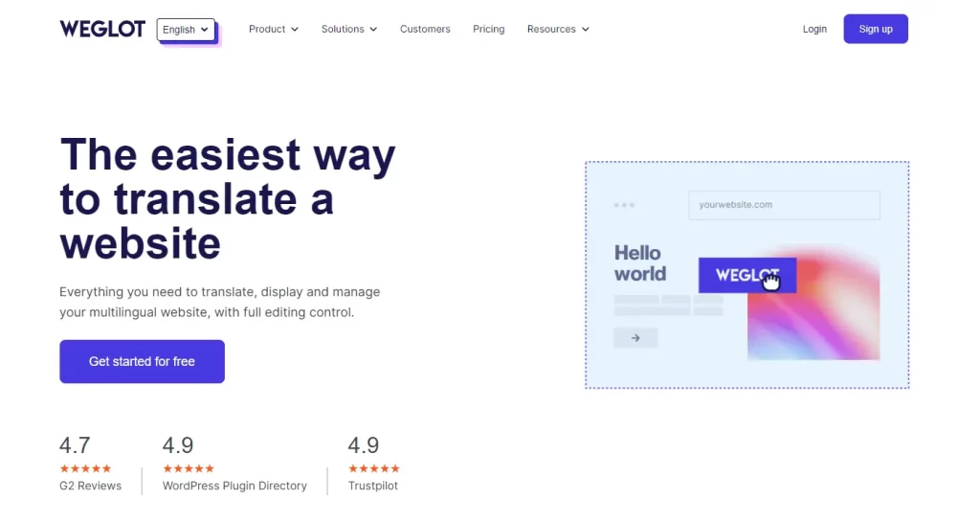This screenshot has width=980, height=522.
Task: Click the Trustpilot star rating
Action: (x=374, y=468)
